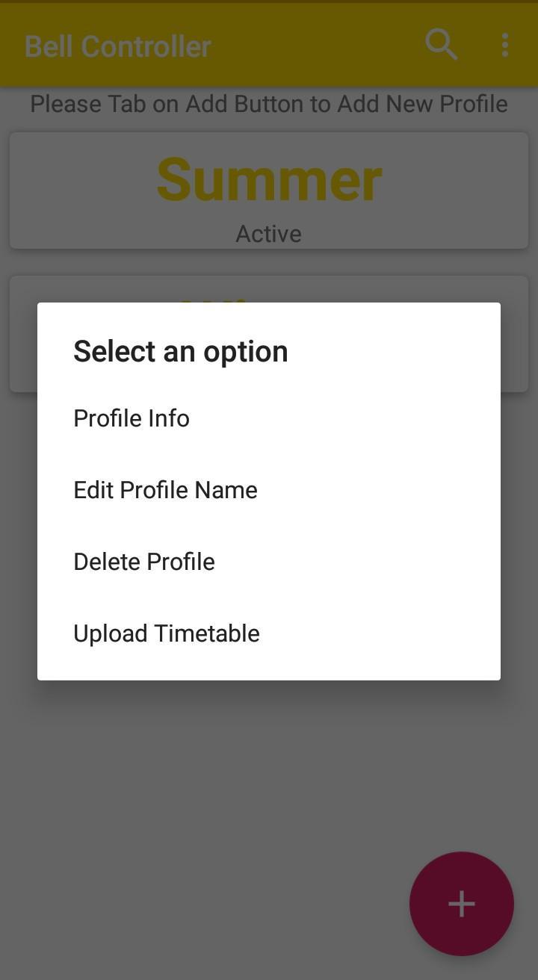This screenshot has width=538, height=980.
Task: Open the three-dot overflow menu
Action: (x=505, y=45)
